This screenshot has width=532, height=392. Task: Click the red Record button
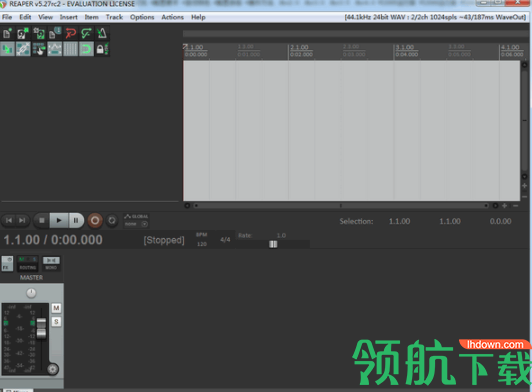click(x=95, y=221)
